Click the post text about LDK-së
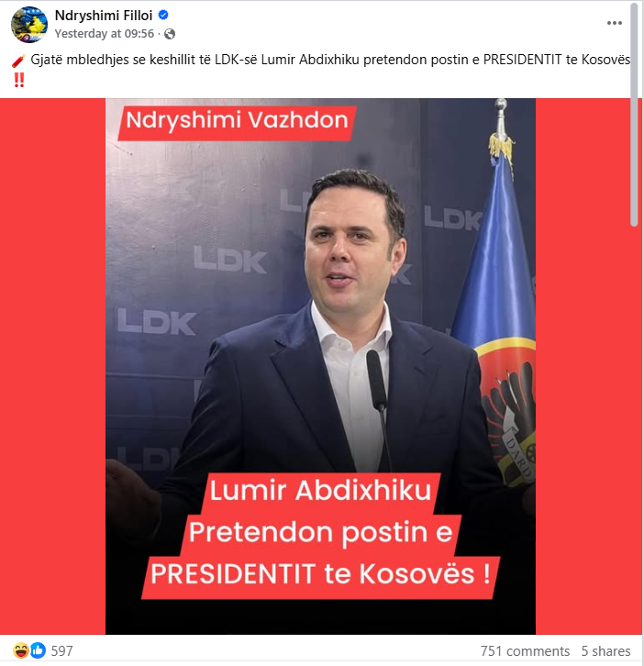The width and height of the screenshot is (644, 666). [330, 60]
